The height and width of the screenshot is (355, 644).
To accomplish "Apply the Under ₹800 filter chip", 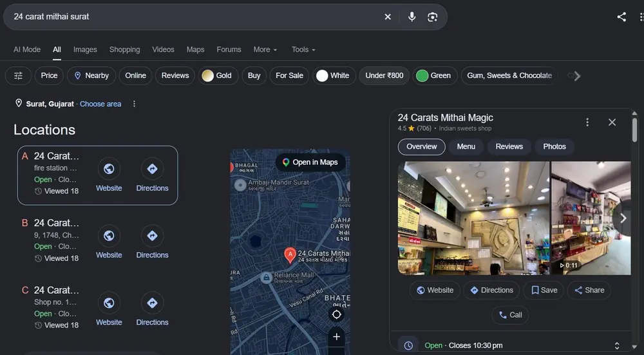I will coord(384,75).
